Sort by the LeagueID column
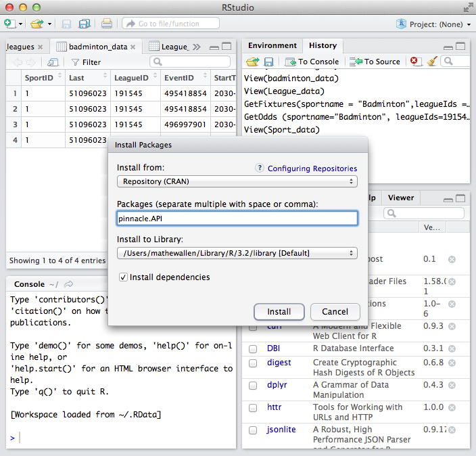 click(135, 78)
